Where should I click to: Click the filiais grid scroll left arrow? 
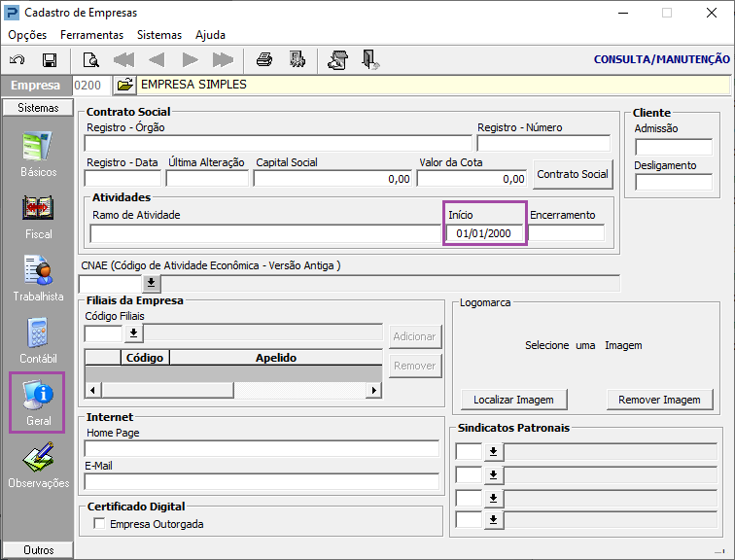(92, 390)
